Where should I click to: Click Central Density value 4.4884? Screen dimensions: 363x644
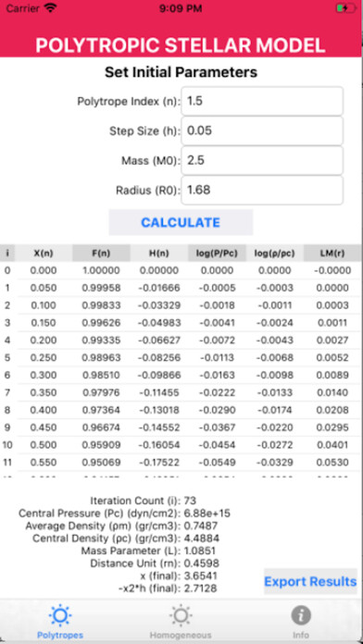click(x=202, y=539)
